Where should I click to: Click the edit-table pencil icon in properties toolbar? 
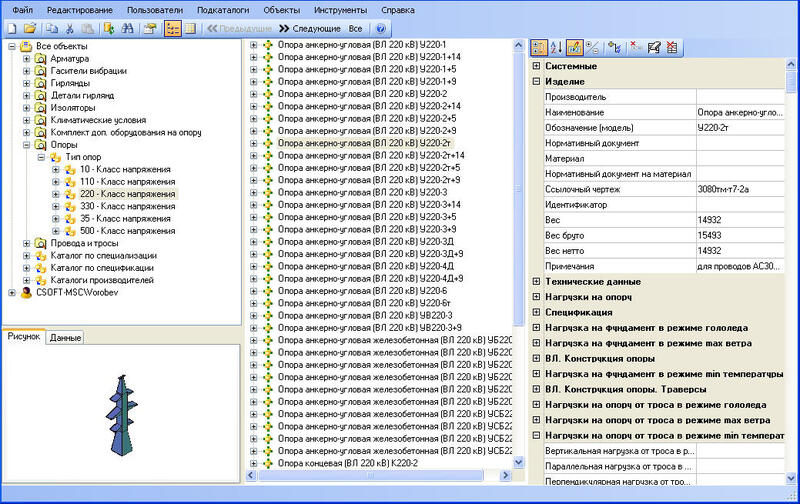pos(654,47)
